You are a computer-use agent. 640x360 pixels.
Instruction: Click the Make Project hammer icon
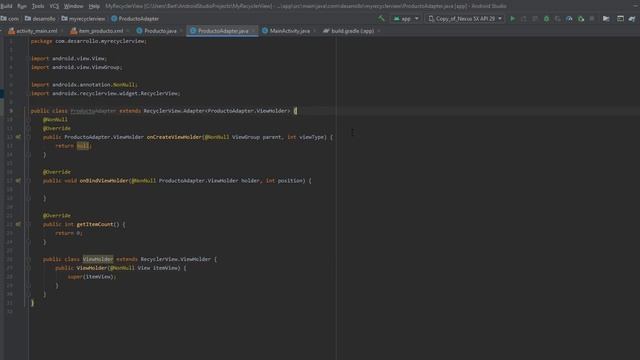tap(381, 18)
